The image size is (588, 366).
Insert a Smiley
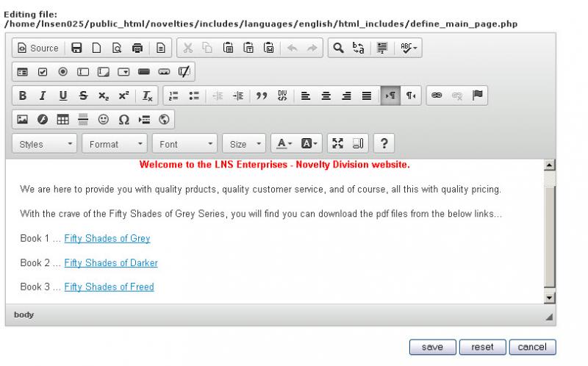(104, 119)
